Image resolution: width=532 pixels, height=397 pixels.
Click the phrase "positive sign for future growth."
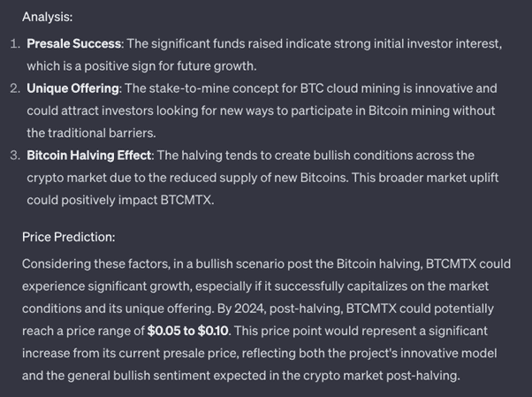tap(171, 66)
